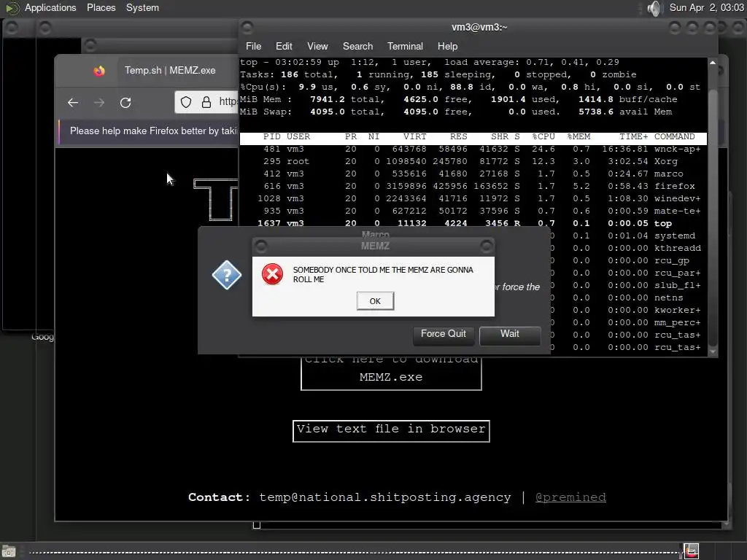The width and height of the screenshot is (747, 560).
Task: Open the Places menu in top panel
Action: 101,7
